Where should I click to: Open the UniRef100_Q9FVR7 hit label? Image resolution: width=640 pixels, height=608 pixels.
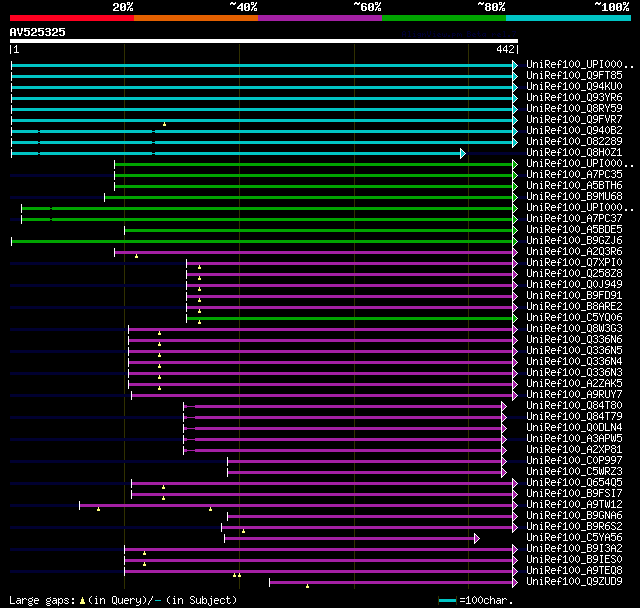(x=574, y=120)
